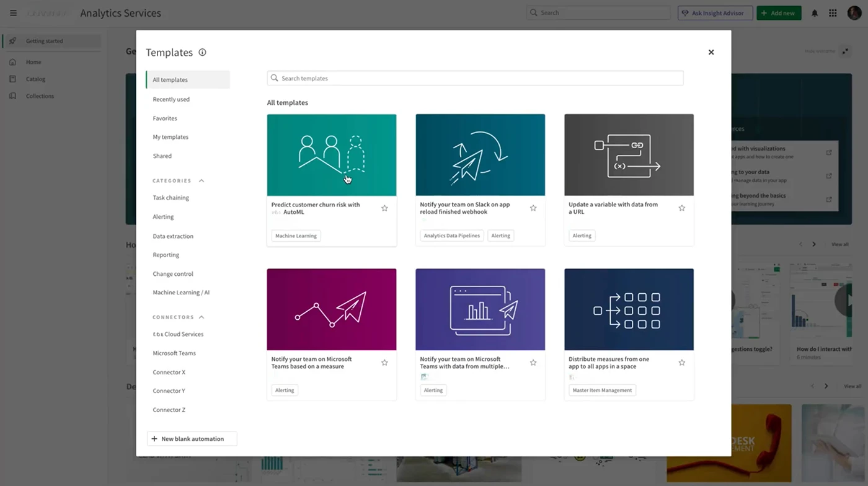Screen dimensions: 868x486
Task: Click the Analytics Data Pipelines tag
Action: click(452, 236)
